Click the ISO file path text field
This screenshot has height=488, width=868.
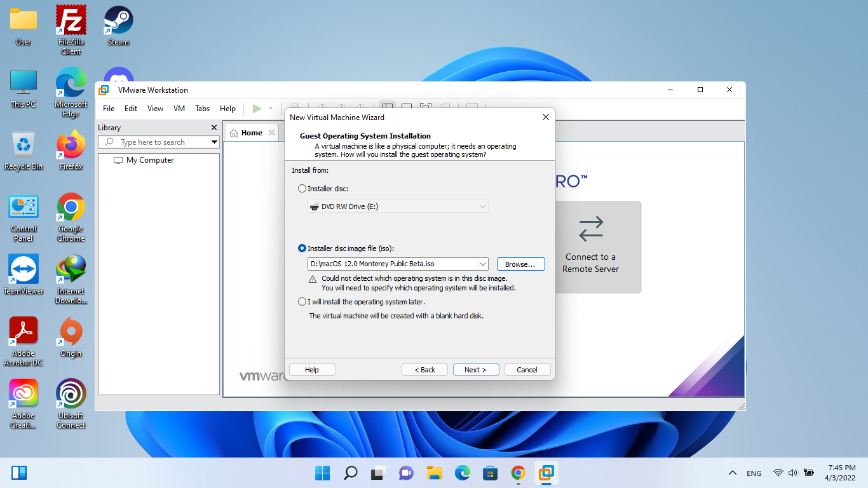click(x=393, y=264)
